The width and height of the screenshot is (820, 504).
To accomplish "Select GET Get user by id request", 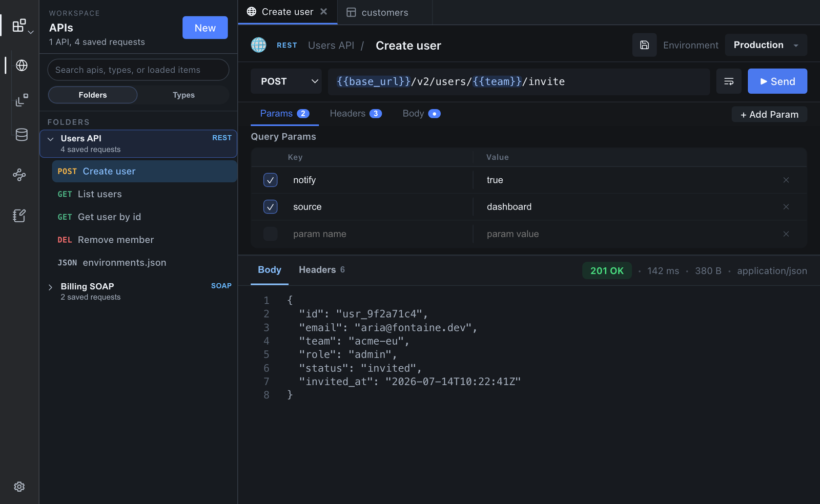I will coord(145,217).
